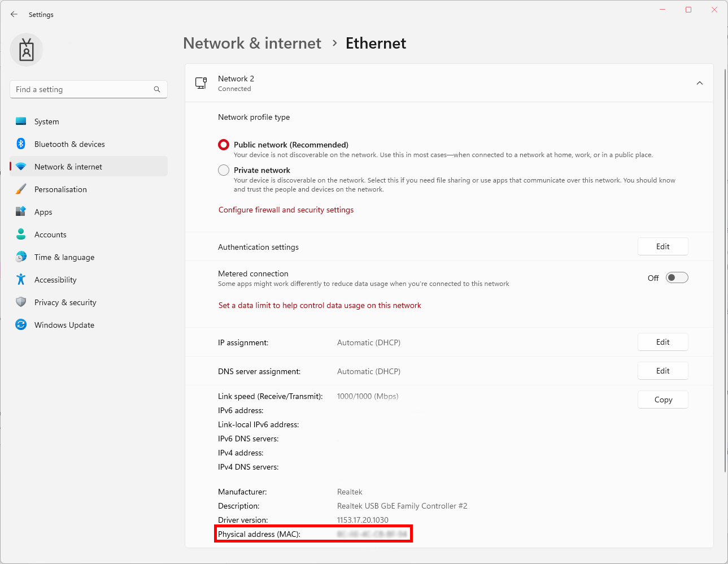
Task: Click the user profile avatar icon
Action: tap(27, 50)
